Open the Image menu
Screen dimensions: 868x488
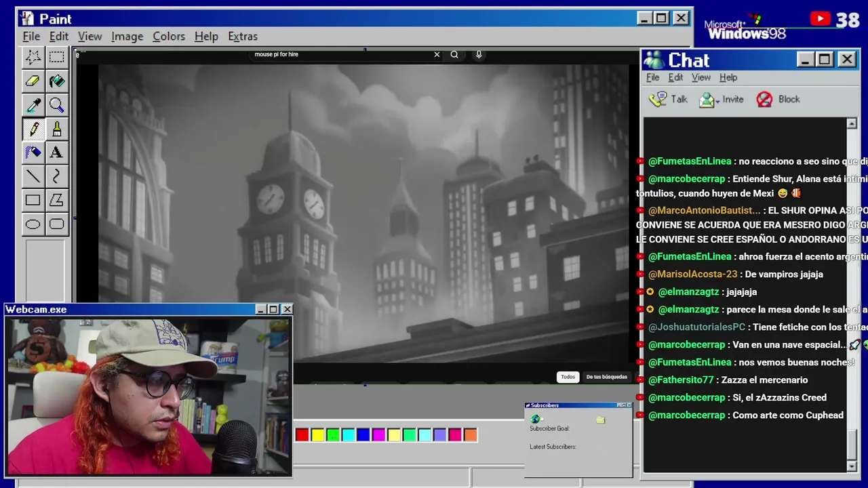tap(127, 36)
